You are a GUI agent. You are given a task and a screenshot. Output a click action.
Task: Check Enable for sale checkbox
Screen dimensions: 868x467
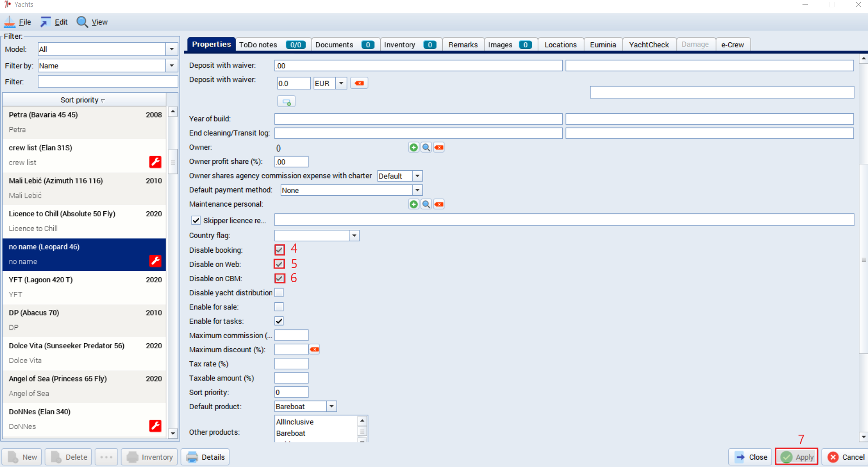click(x=279, y=307)
